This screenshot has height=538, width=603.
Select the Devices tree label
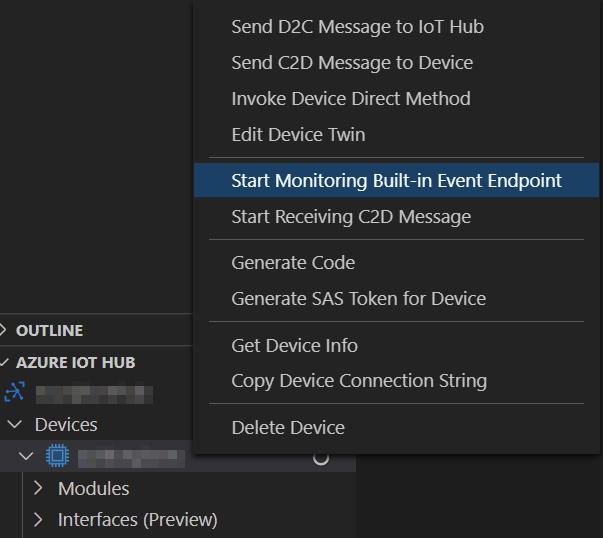coord(66,425)
